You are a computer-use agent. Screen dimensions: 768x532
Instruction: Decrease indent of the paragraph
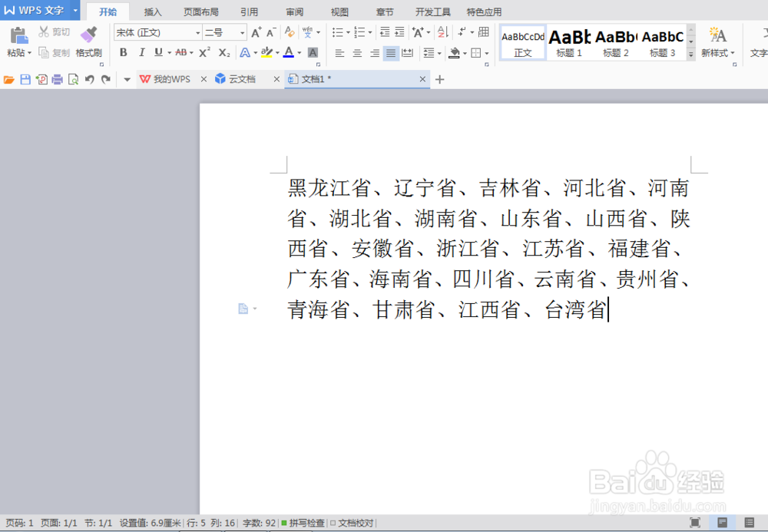385,32
